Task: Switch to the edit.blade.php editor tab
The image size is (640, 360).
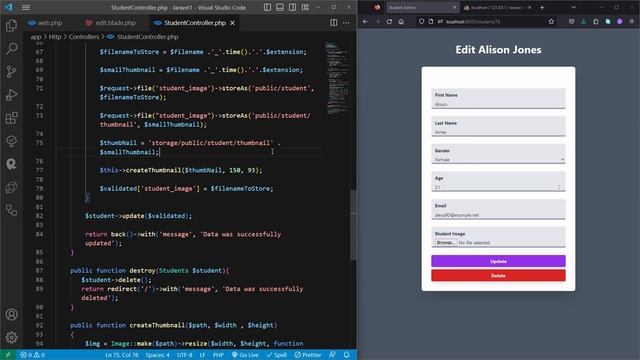Action: 111,23
